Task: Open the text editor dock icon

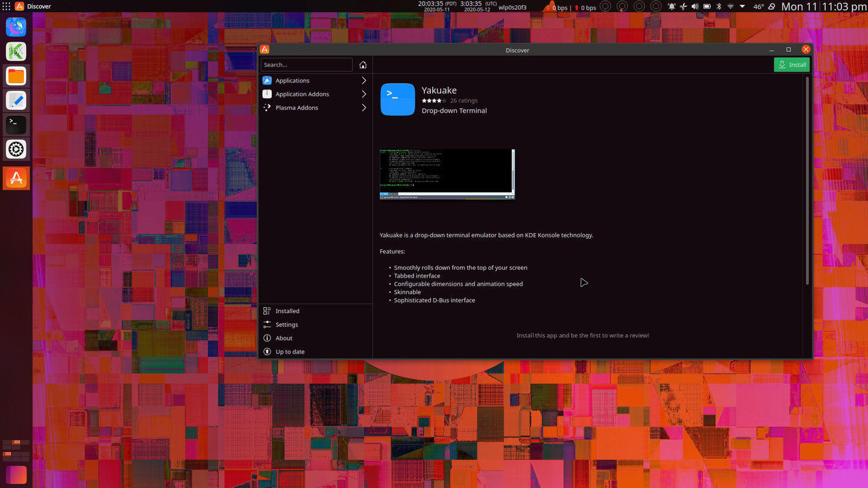Action: (x=16, y=100)
